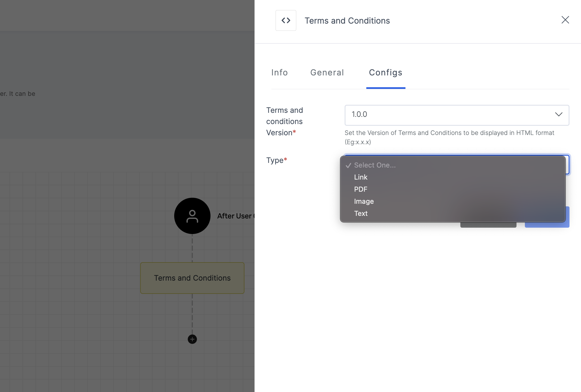Choose Link from Type options
The height and width of the screenshot is (392, 581).
(453, 177)
